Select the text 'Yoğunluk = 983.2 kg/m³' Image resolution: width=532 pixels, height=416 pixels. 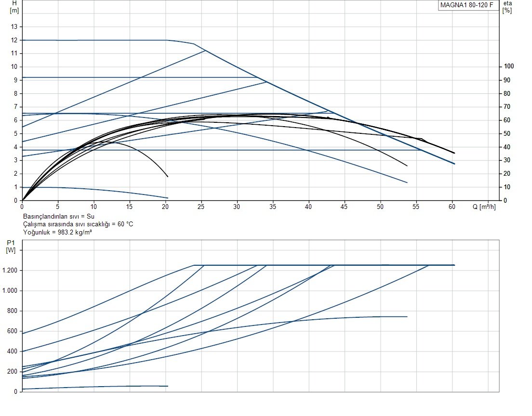pyautogui.click(x=57, y=232)
